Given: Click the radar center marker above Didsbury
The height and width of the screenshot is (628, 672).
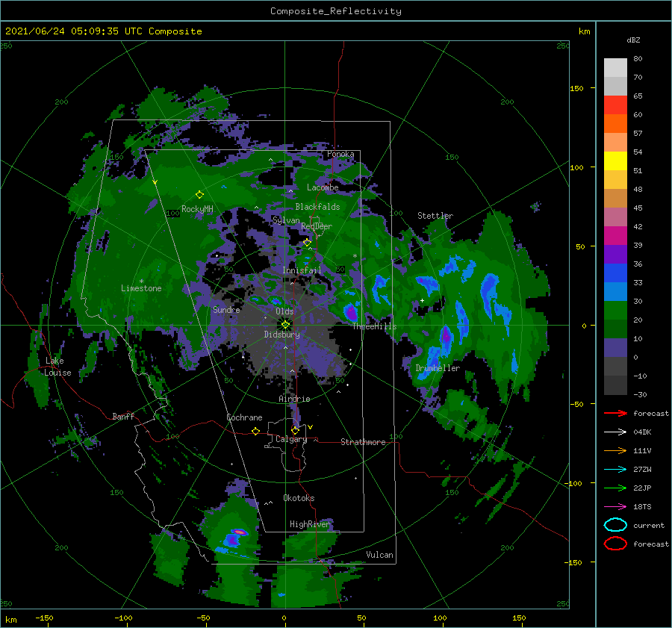Looking at the screenshot, I should pyautogui.click(x=285, y=325).
